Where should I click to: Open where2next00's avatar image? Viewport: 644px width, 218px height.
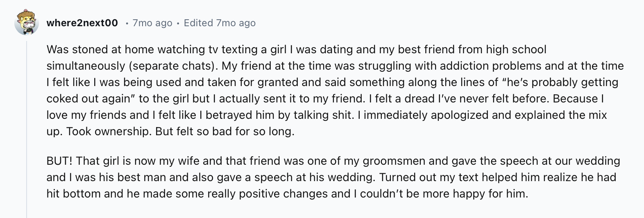tap(27, 23)
